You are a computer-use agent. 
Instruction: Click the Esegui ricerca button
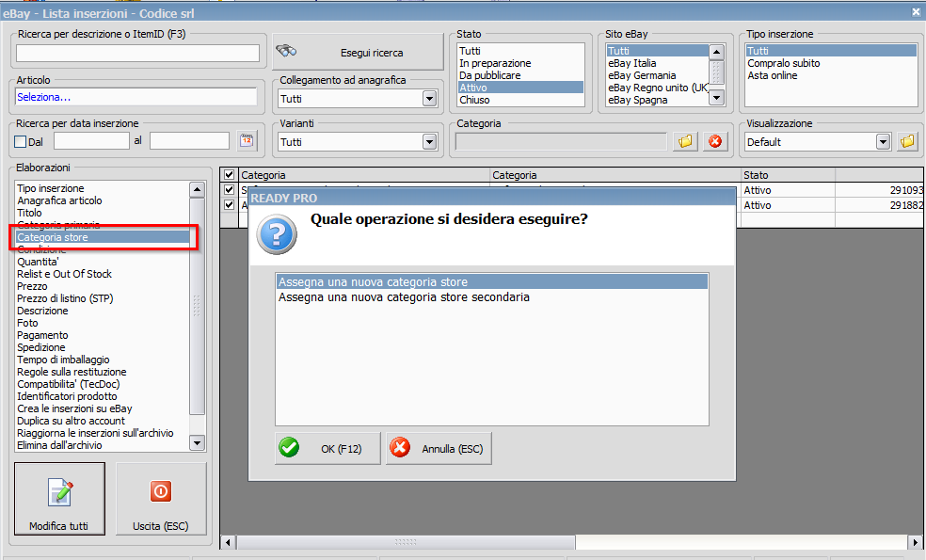pos(358,52)
